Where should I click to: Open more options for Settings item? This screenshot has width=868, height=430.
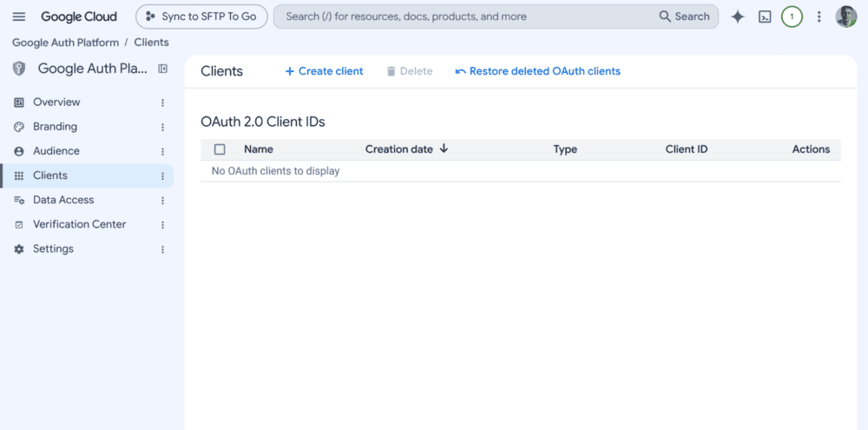pyautogui.click(x=163, y=249)
